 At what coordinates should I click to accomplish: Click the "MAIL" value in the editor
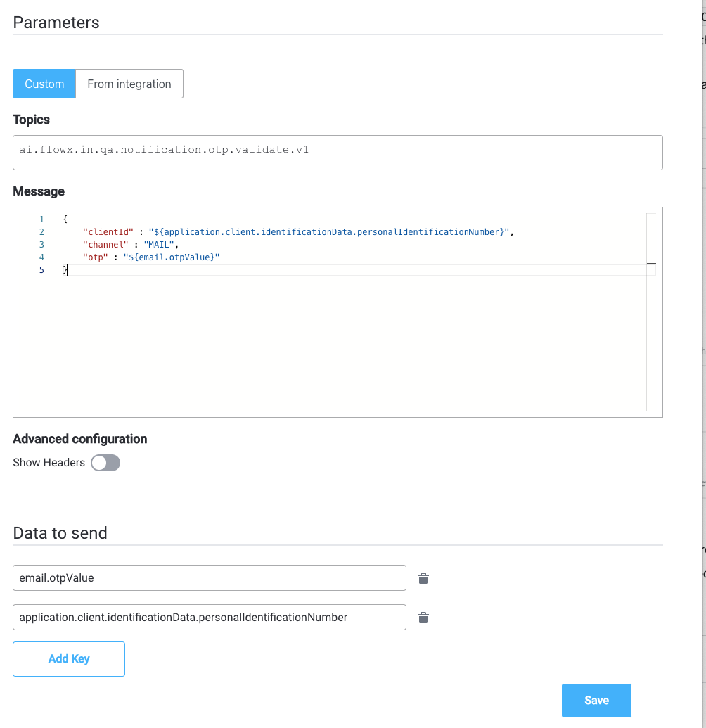159,245
